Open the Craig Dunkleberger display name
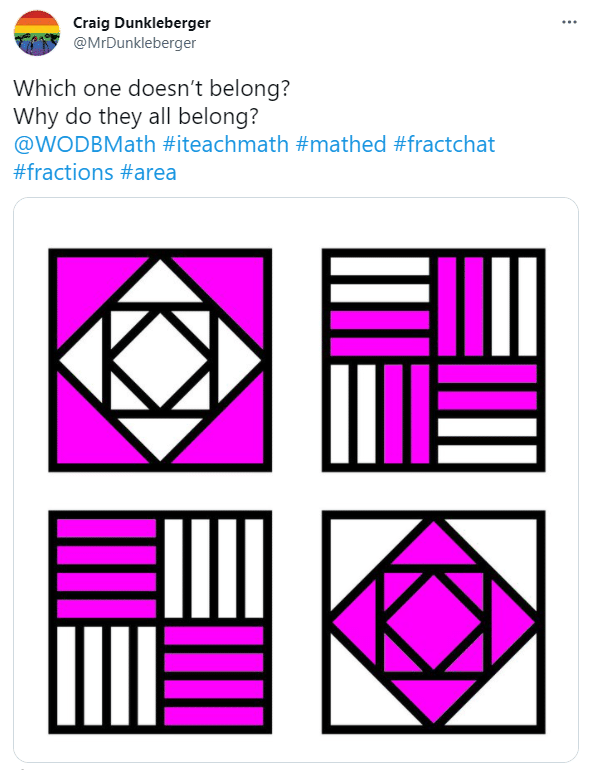Image resolution: width=592 pixels, height=770 pixels. [x=142, y=23]
